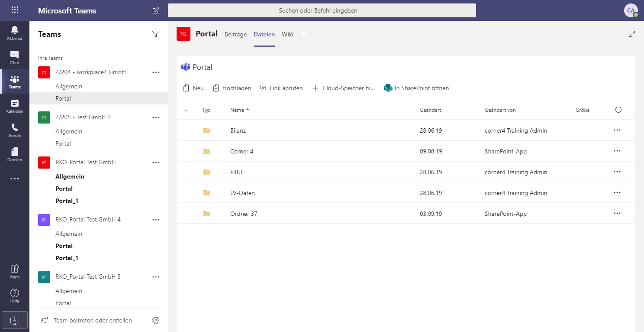Open more actions for FIBU folder
The image size is (644, 332).
617,172
